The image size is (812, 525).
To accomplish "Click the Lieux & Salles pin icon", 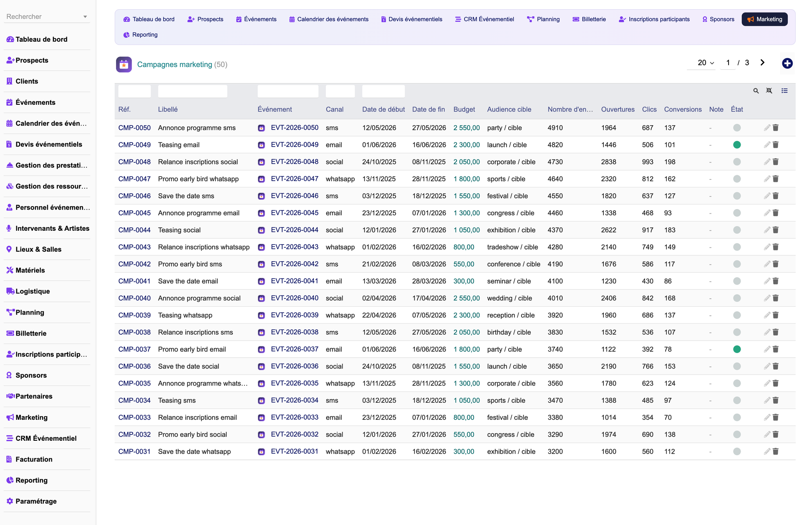I will (x=9, y=249).
